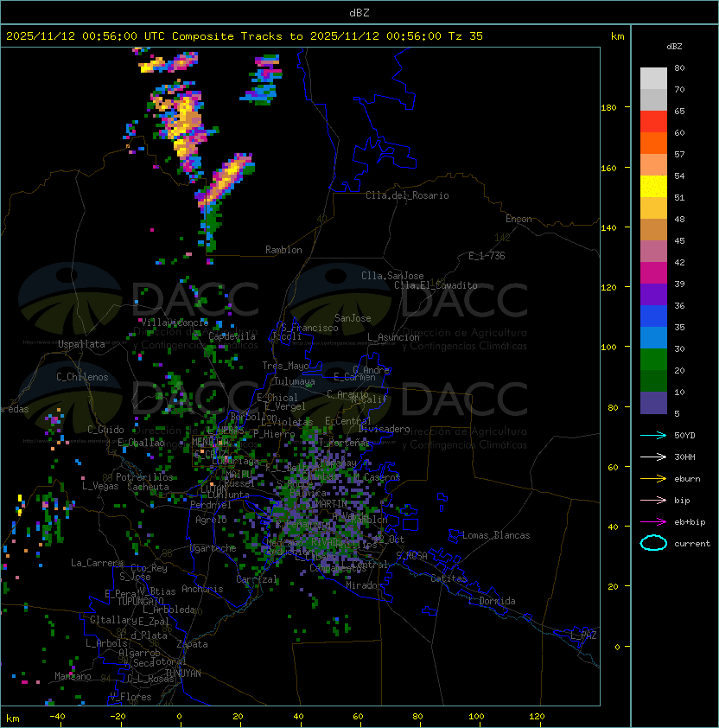This screenshot has height=728, width=719.
Task: Click the 'Ramblon' label near radar cell
Action: click(x=283, y=250)
